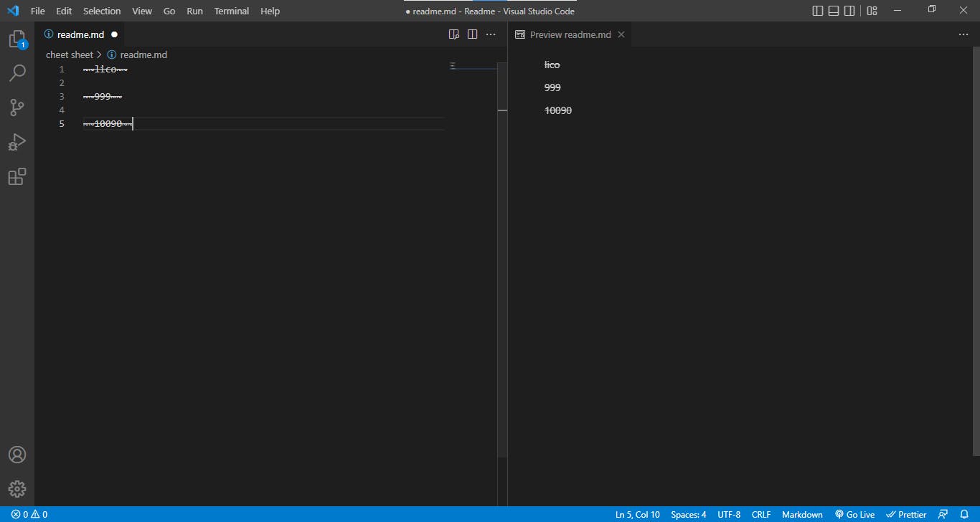The width and height of the screenshot is (980, 522).
Task: Click Ln 5, Col 10 position indicator
Action: pyautogui.click(x=637, y=514)
